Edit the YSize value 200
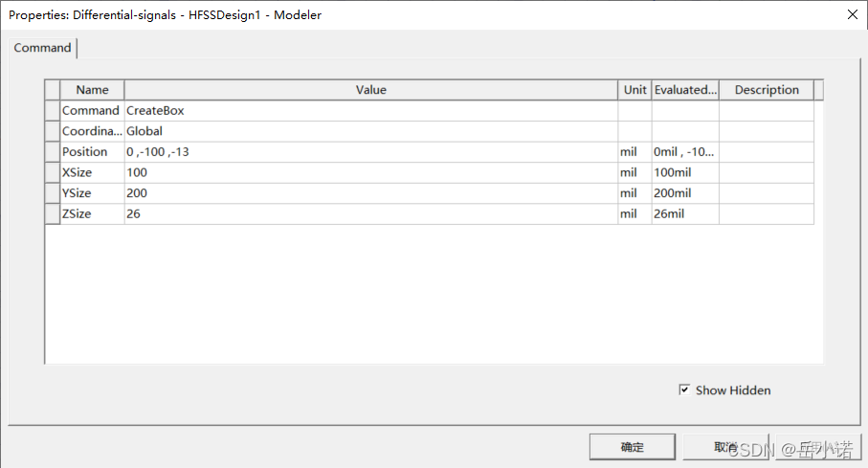Viewport: 868px width, 468px height. [x=371, y=192]
